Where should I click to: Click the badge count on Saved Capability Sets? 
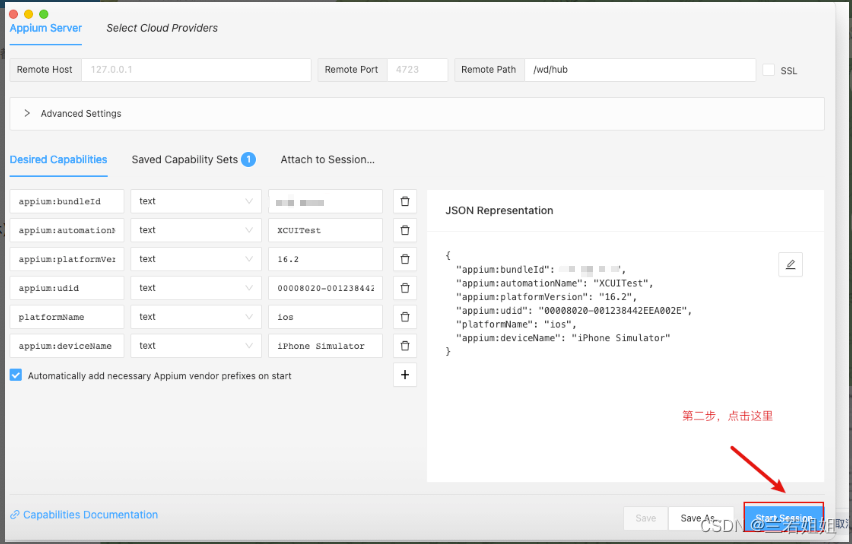click(x=248, y=159)
